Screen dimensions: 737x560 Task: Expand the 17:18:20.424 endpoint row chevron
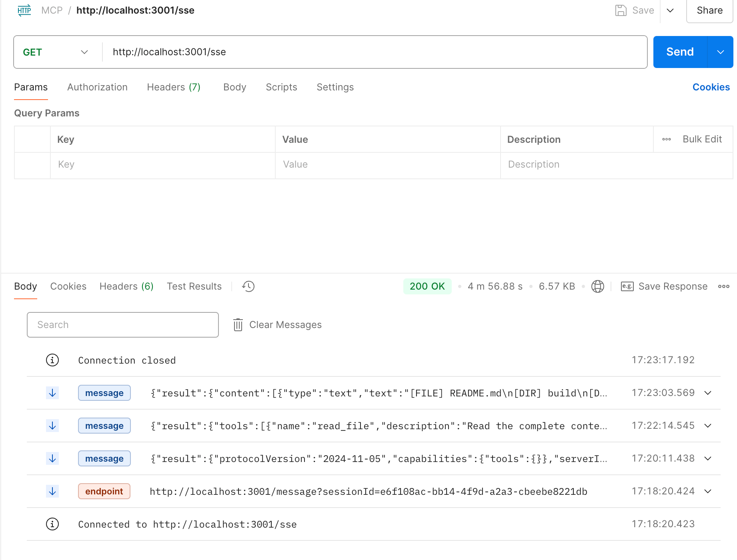pos(708,491)
